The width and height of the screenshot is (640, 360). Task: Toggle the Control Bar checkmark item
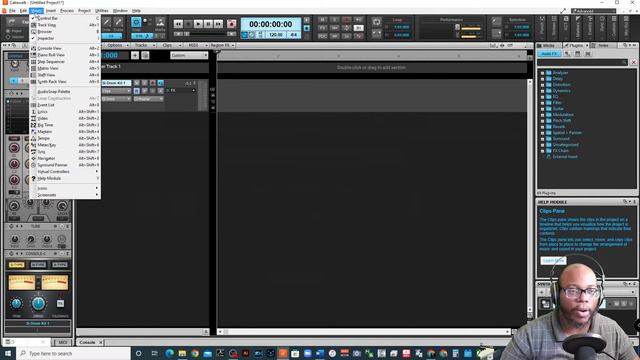[x=65, y=18]
